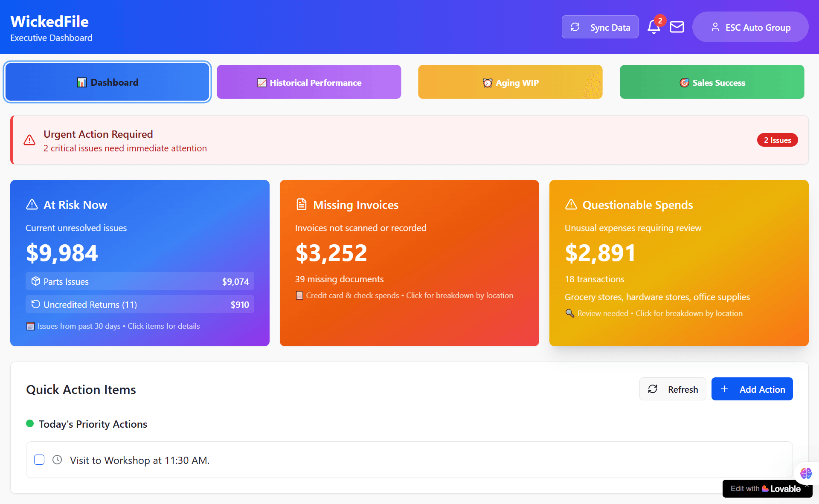
Task: Open the ESC Auto Group account menu
Action: [750, 27]
